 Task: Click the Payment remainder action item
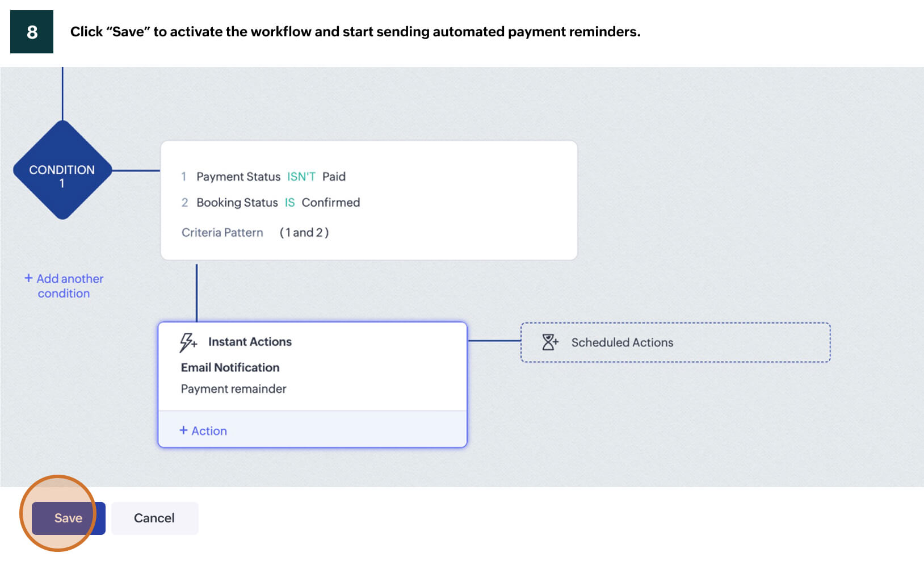[233, 388]
